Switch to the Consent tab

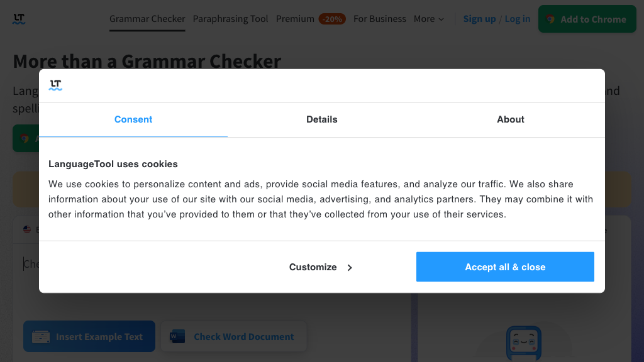(x=133, y=119)
